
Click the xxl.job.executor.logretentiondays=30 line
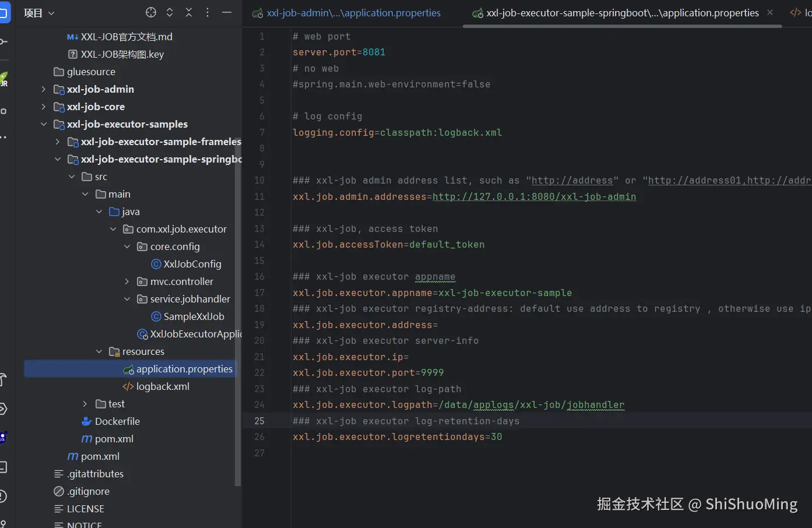(397, 437)
